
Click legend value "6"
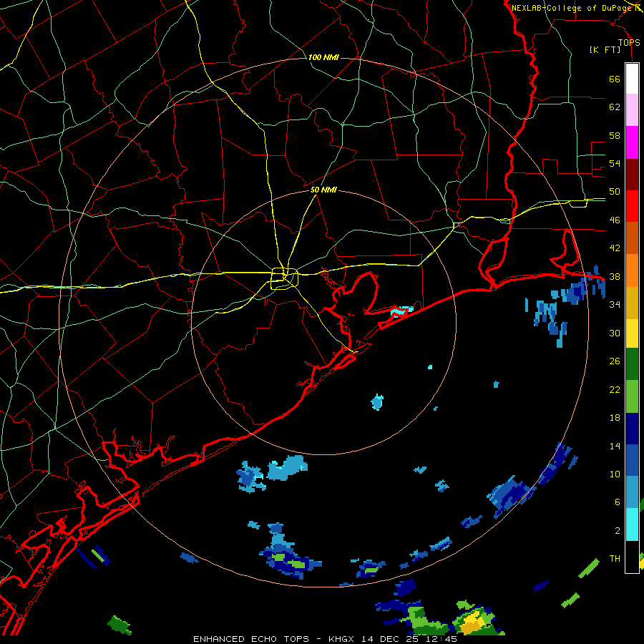(x=618, y=502)
